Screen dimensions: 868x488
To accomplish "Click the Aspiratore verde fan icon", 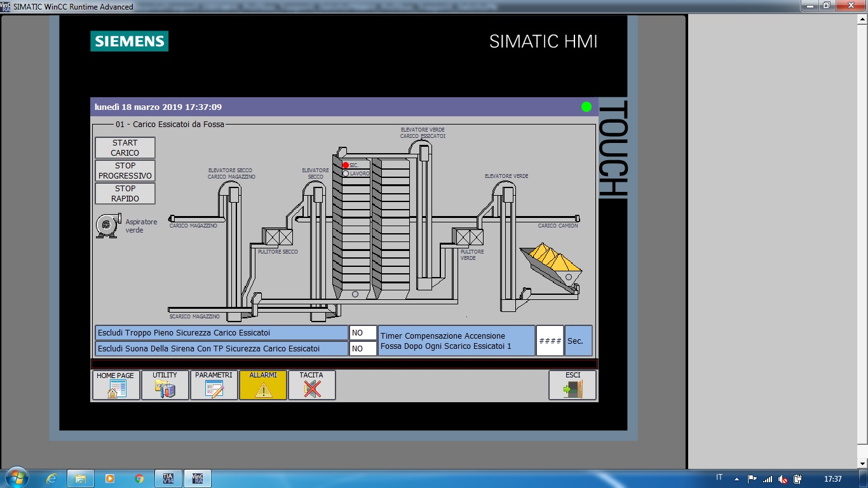I will coord(108,226).
